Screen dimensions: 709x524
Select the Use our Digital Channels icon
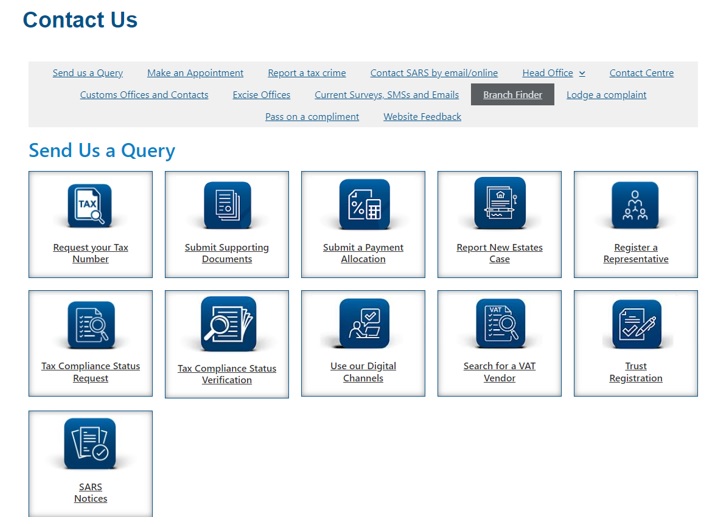(363, 324)
